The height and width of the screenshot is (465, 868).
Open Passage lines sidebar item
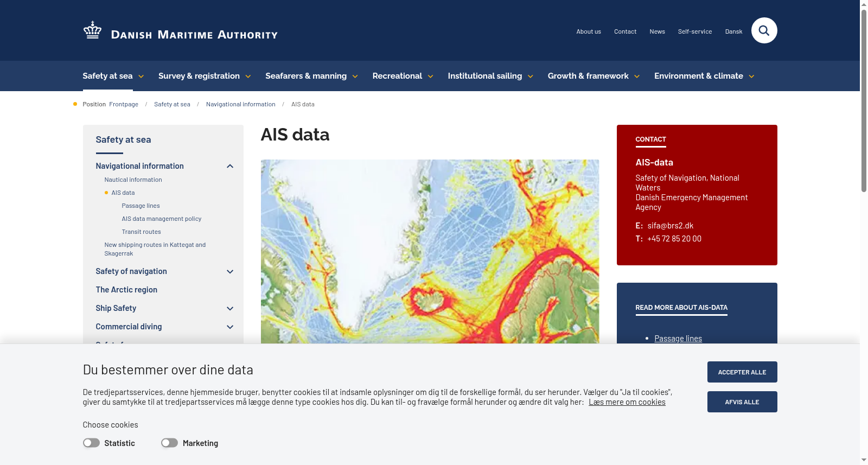141,206
